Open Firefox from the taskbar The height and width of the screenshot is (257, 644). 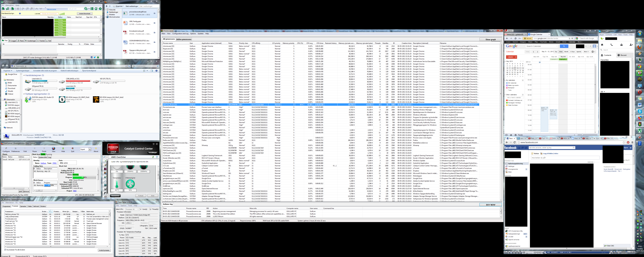point(640,47)
